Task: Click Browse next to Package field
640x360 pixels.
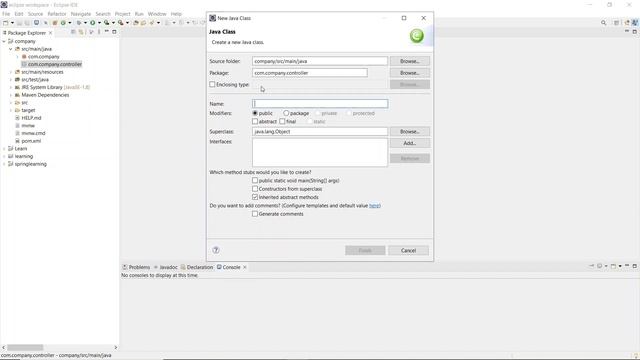Action: pyautogui.click(x=410, y=73)
